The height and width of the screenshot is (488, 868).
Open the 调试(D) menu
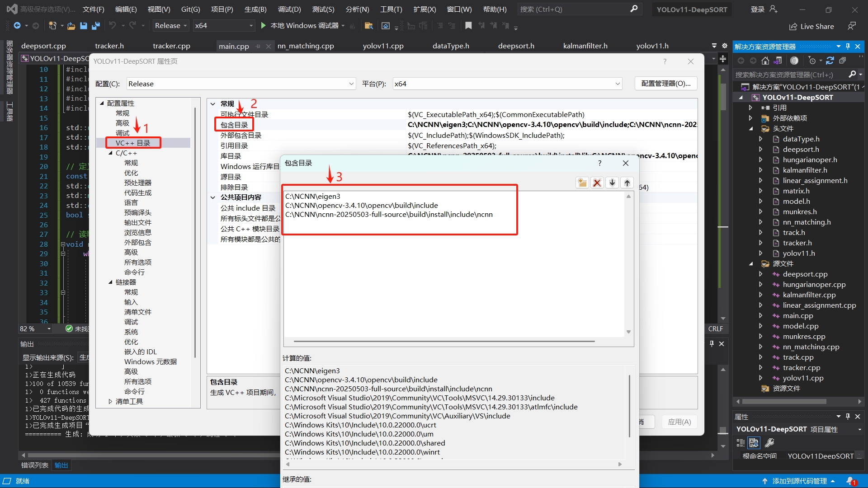(289, 9)
